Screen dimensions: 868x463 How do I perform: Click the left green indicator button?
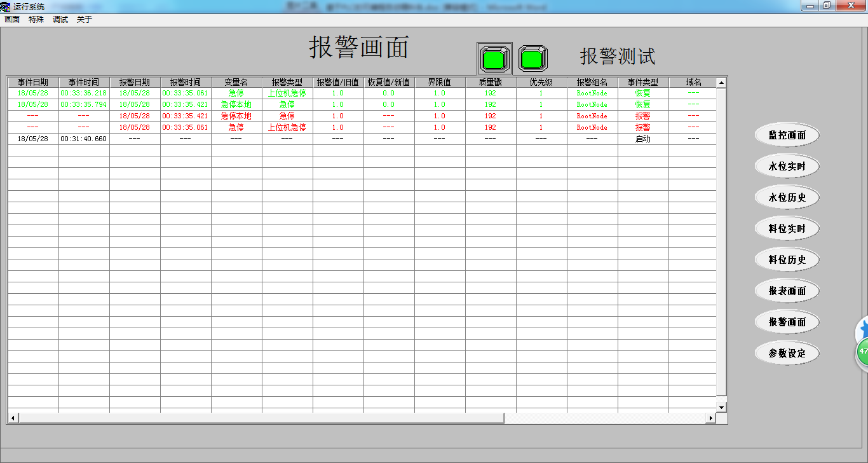click(494, 59)
